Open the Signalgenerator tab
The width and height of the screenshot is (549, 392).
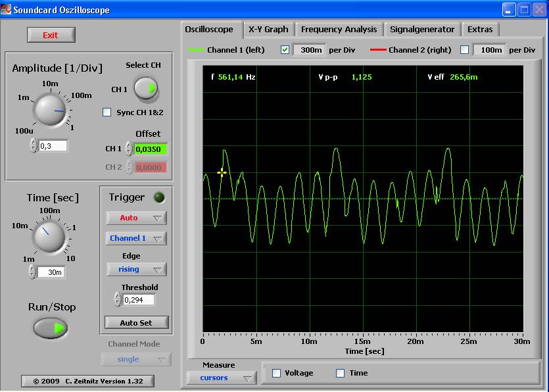422,30
